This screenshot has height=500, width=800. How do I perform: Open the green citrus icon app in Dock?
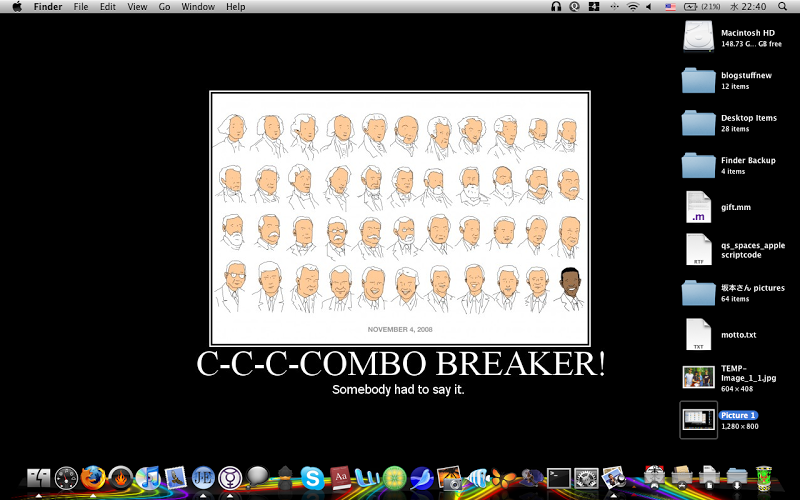394,479
